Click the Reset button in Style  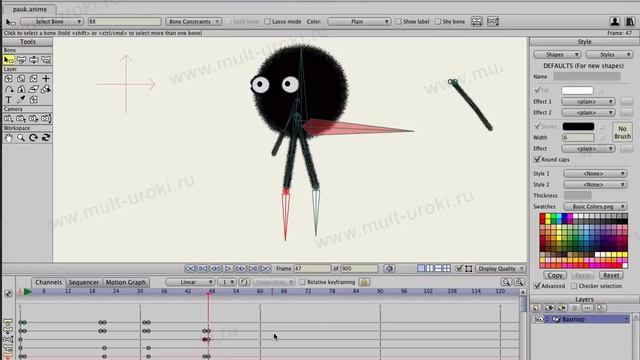611,275
